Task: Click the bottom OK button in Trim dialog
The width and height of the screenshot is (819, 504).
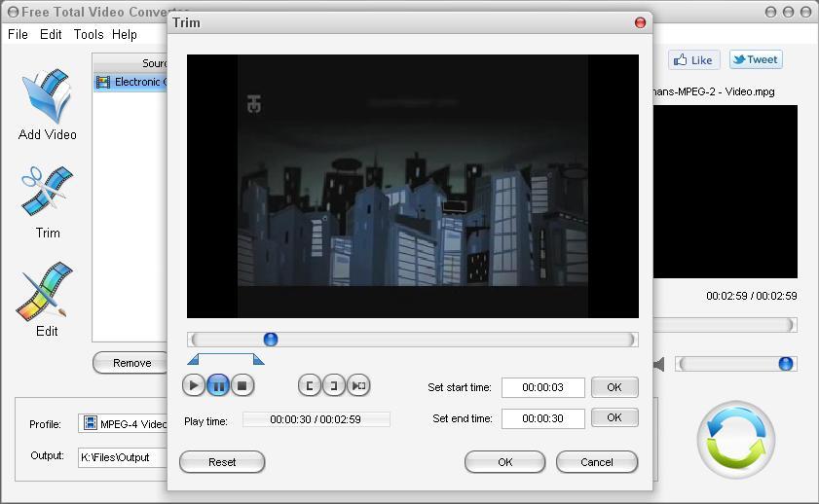Action: point(505,462)
